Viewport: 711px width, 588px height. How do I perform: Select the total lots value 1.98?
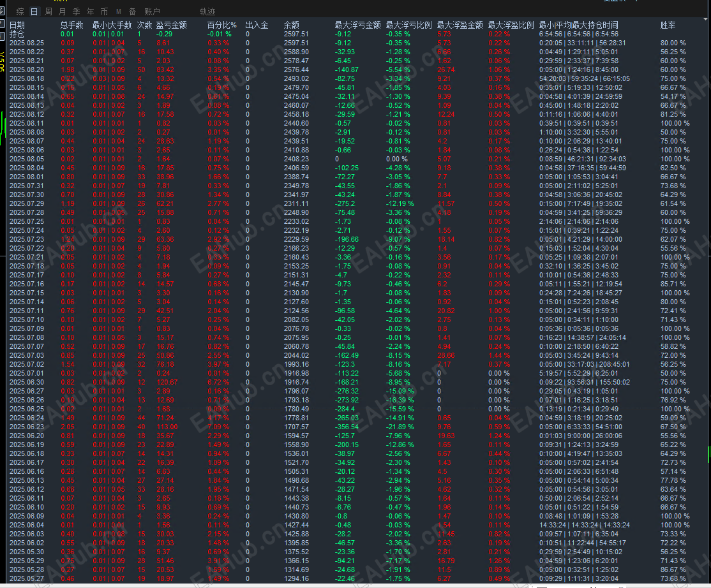tap(68, 70)
